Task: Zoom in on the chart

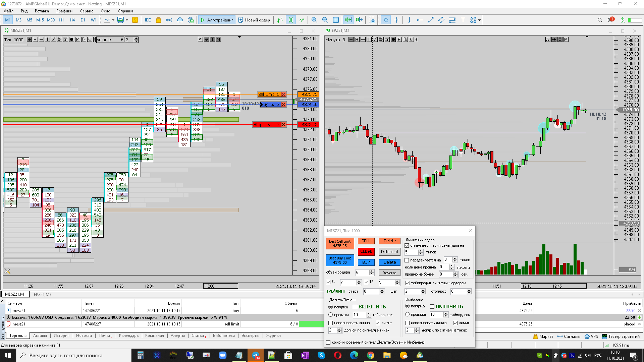Action: pos(314,20)
